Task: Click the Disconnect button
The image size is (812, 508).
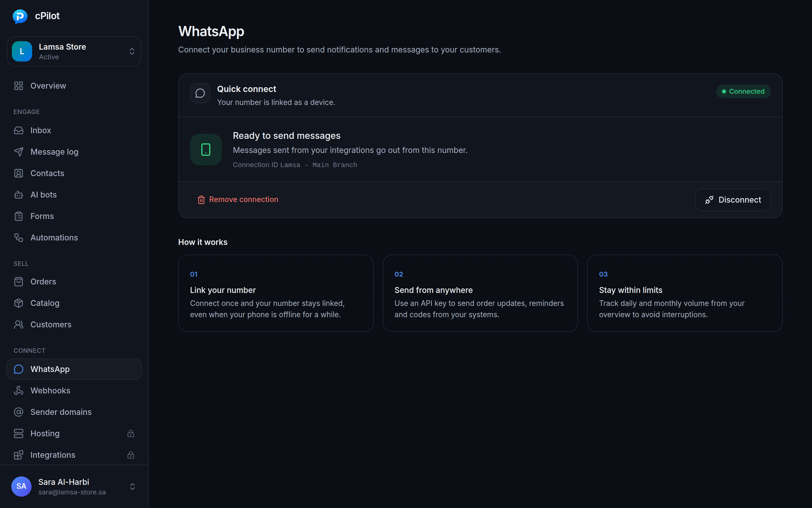Action: point(733,200)
